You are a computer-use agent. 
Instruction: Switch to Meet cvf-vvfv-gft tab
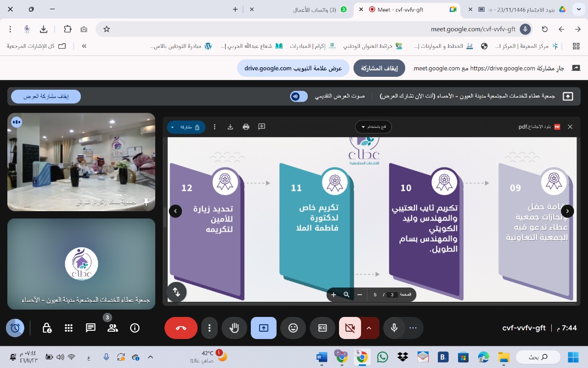click(407, 9)
